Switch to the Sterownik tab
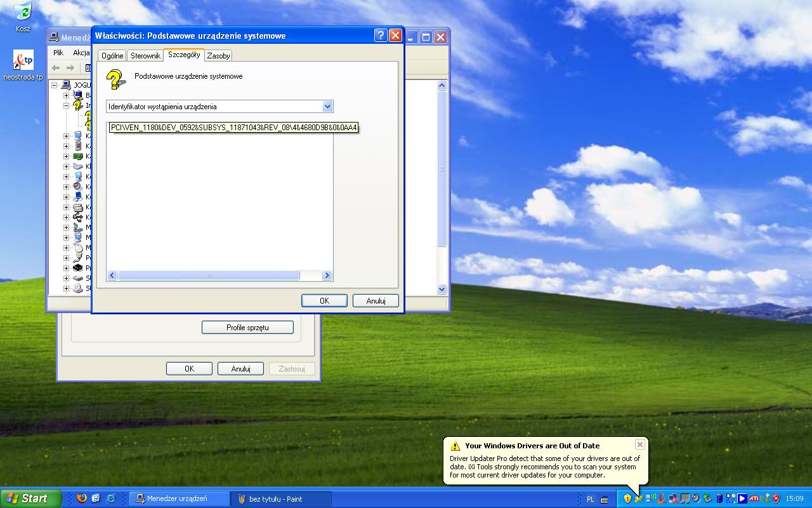The image size is (812, 508). click(145, 56)
